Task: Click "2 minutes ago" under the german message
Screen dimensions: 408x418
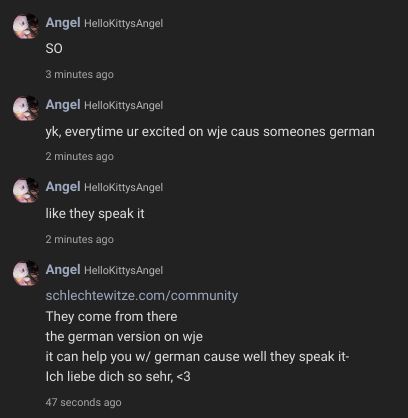Action: click(79, 156)
